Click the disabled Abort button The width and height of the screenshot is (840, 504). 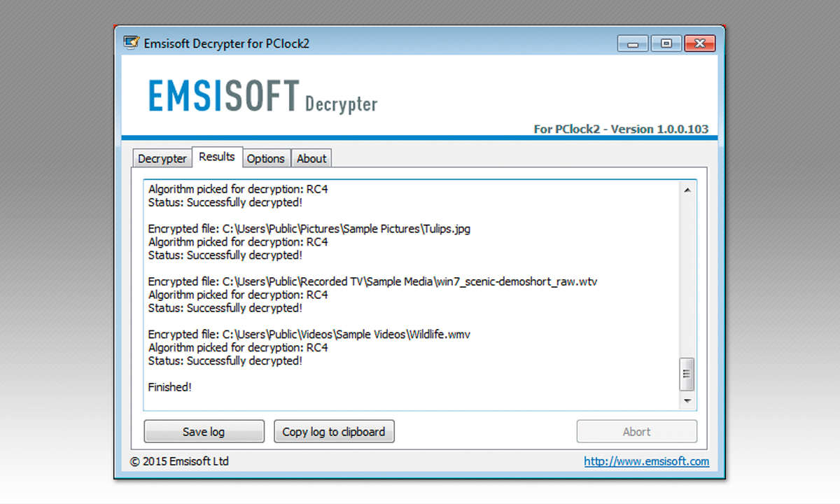coord(636,432)
